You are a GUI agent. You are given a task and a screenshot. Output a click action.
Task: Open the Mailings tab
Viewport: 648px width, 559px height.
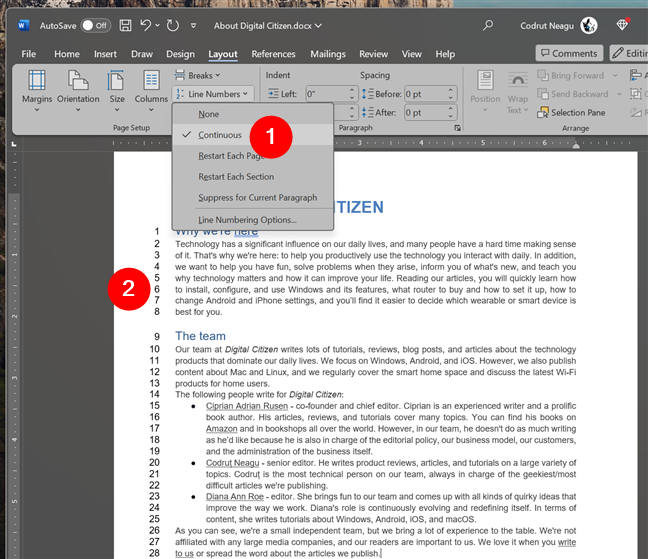click(x=328, y=54)
